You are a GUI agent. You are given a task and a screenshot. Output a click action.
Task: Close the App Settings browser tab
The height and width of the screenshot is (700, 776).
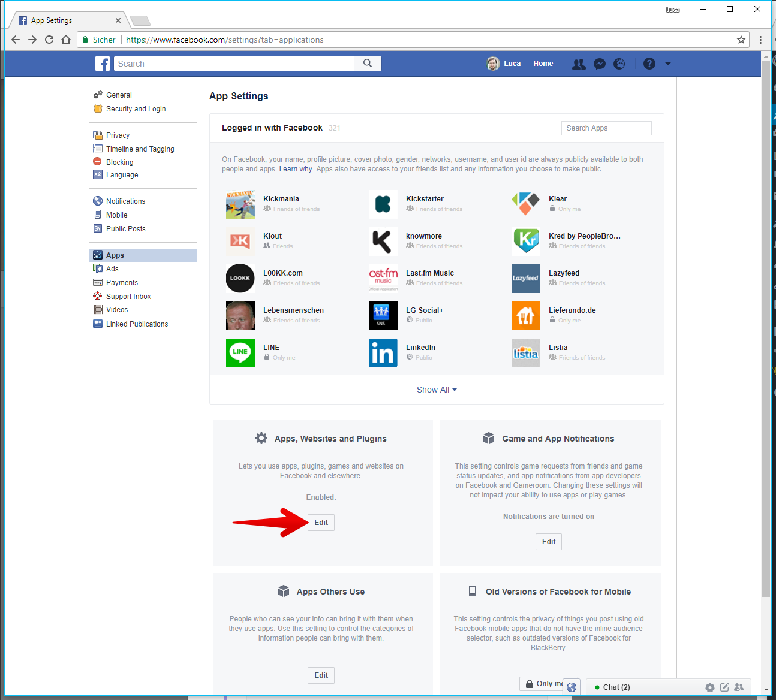click(118, 20)
